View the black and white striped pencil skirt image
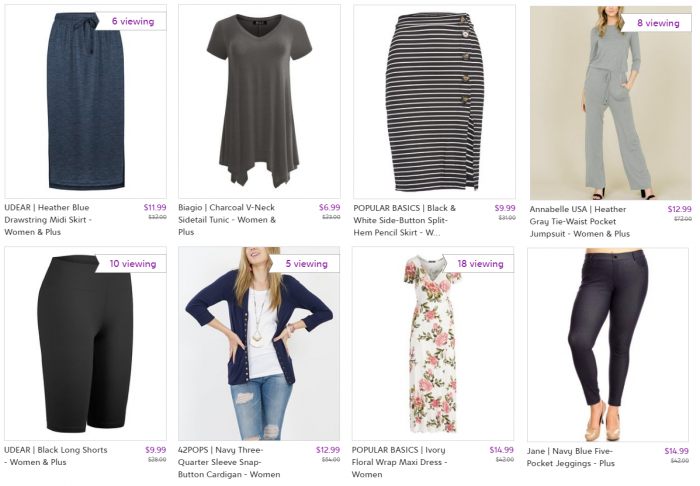The width and height of the screenshot is (700, 486). pyautogui.click(x=434, y=100)
